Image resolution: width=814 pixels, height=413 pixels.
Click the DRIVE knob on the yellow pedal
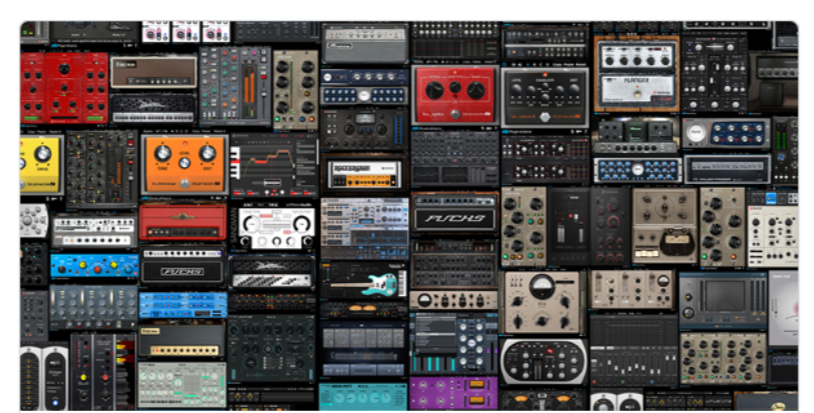[x=42, y=154]
